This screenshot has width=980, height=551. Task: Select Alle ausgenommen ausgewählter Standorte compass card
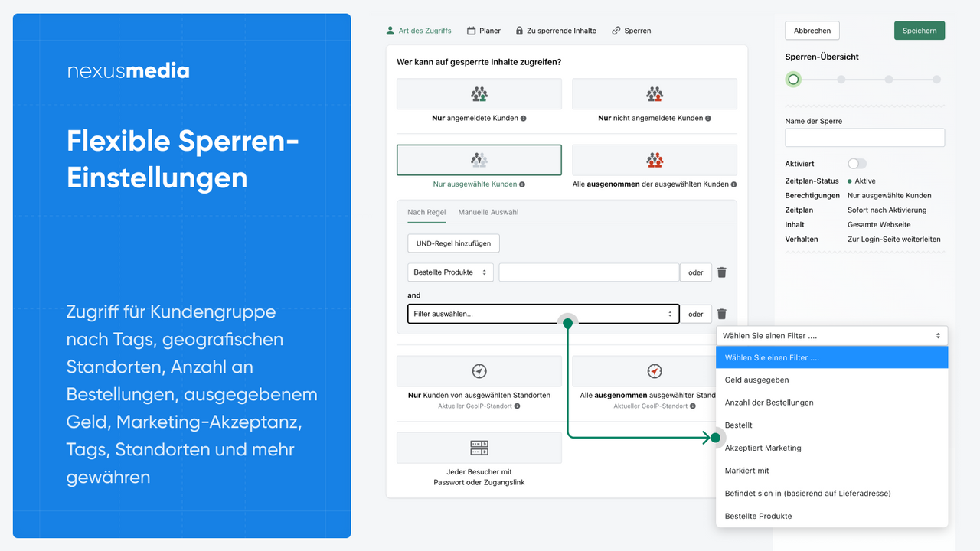[655, 371]
